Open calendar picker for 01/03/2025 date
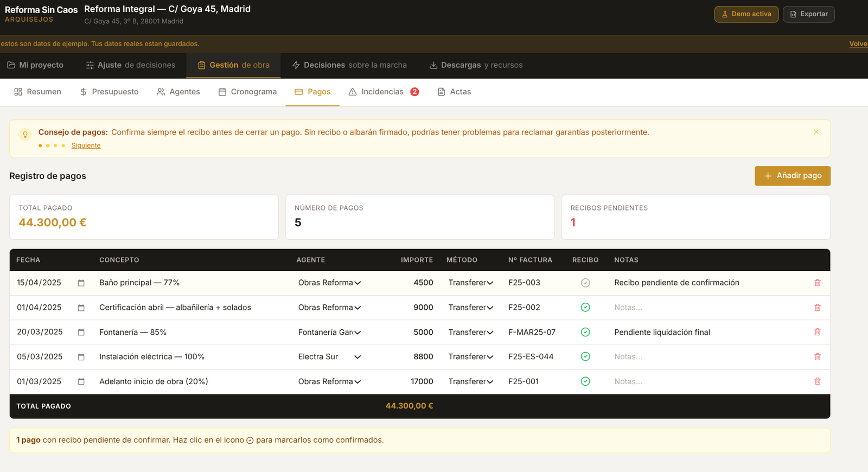This screenshot has height=472, width=868. tap(81, 382)
